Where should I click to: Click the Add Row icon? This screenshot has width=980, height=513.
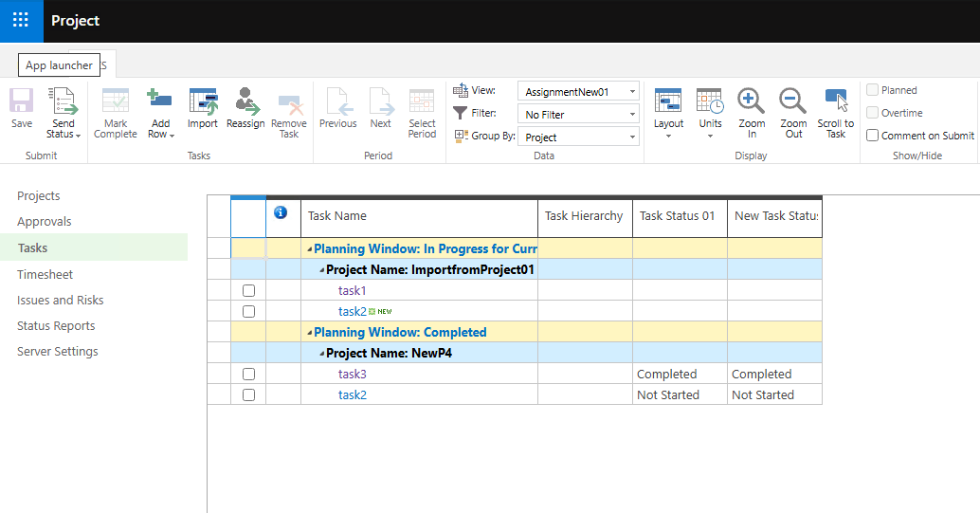(x=159, y=99)
